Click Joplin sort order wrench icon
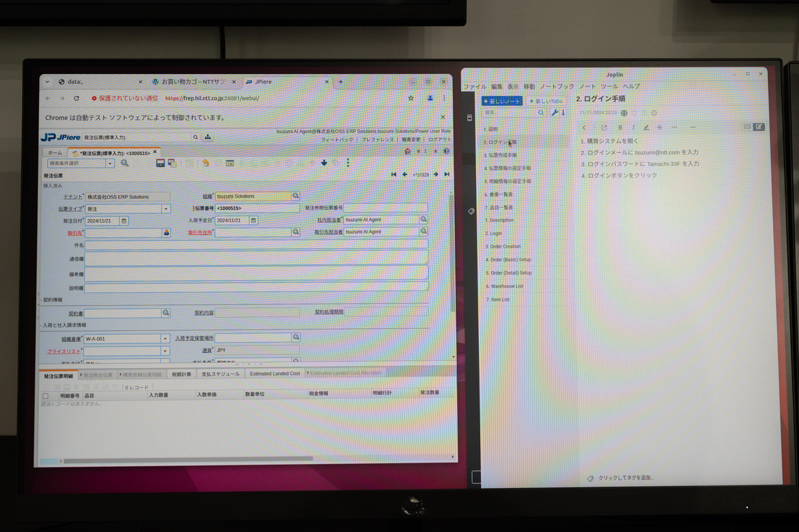 point(554,113)
